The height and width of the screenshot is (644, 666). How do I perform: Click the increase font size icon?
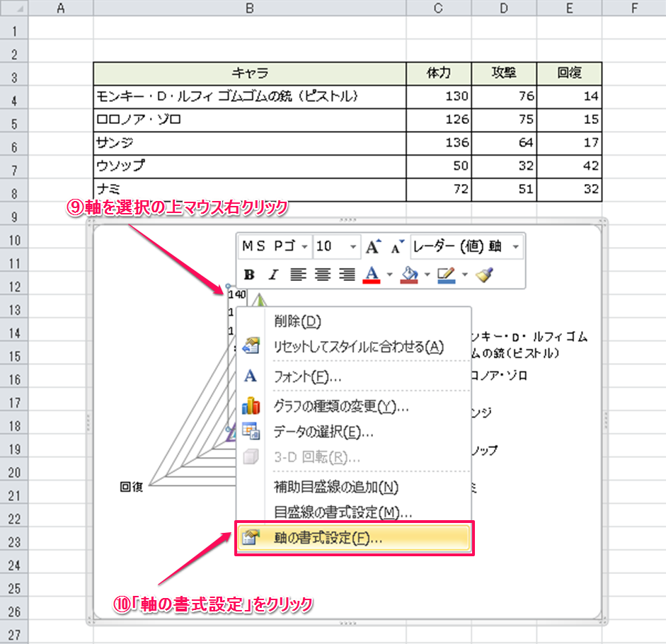pos(373,246)
